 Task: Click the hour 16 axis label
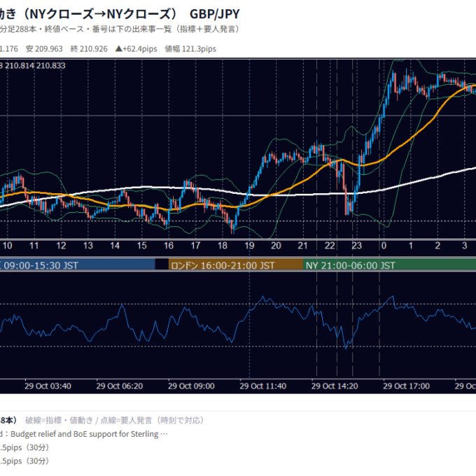click(169, 246)
